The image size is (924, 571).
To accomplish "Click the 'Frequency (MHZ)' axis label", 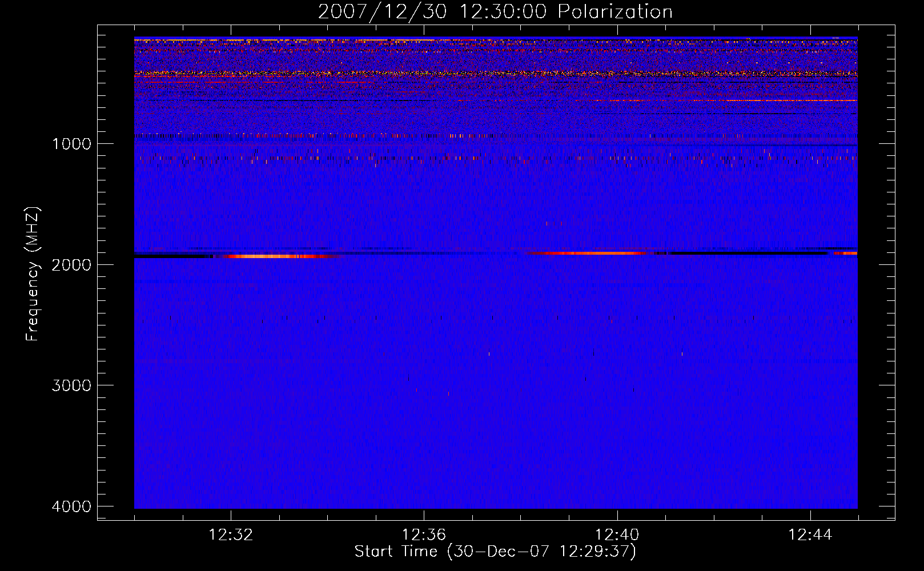I will pyautogui.click(x=33, y=274).
